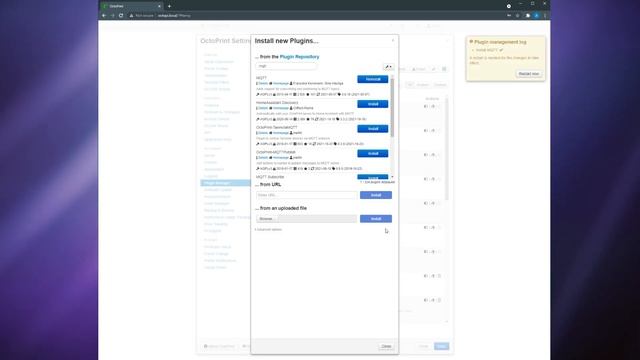Open Homepage link for OctoPrint-TasmotaMQTT
Viewport: 640px width, 360px height.
click(280, 133)
